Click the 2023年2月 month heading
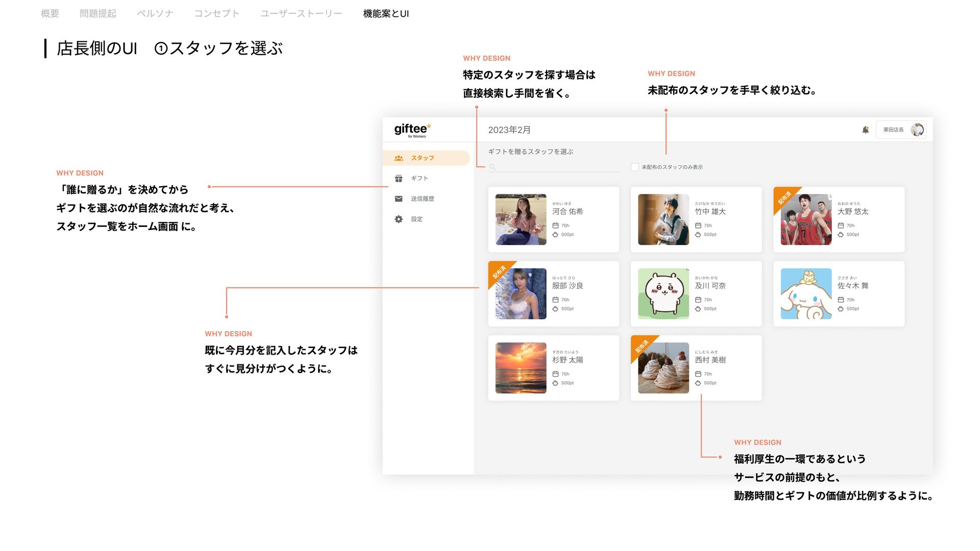This screenshot has width=980, height=551. (509, 130)
